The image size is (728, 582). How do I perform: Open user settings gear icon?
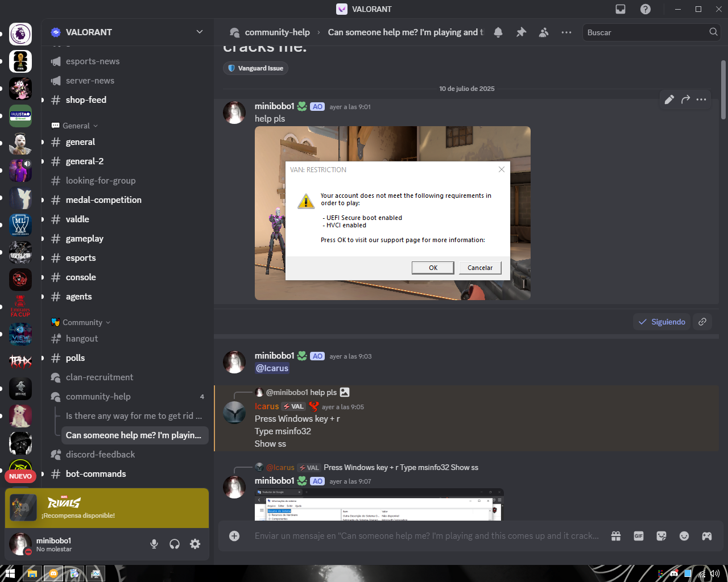pyautogui.click(x=195, y=544)
